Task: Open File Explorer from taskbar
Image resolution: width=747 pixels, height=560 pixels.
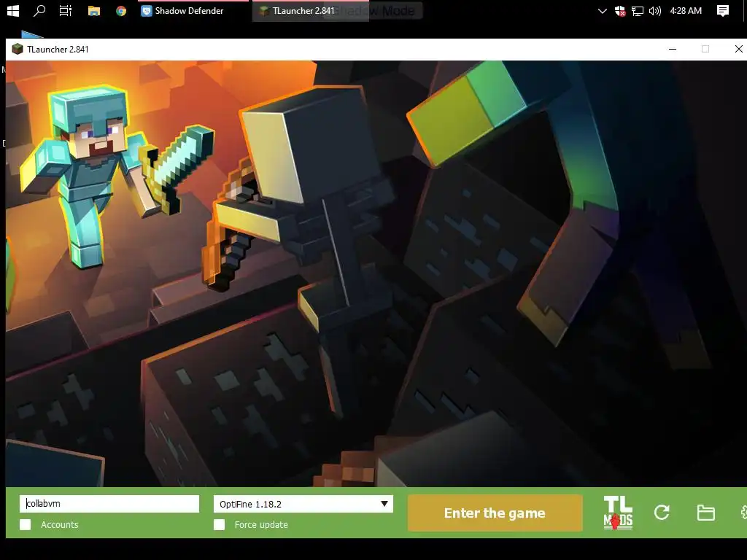Action: pos(94,11)
